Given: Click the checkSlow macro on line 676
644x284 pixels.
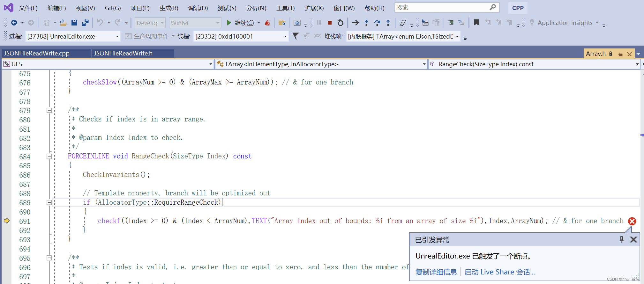Looking at the screenshot, I should click(x=100, y=82).
